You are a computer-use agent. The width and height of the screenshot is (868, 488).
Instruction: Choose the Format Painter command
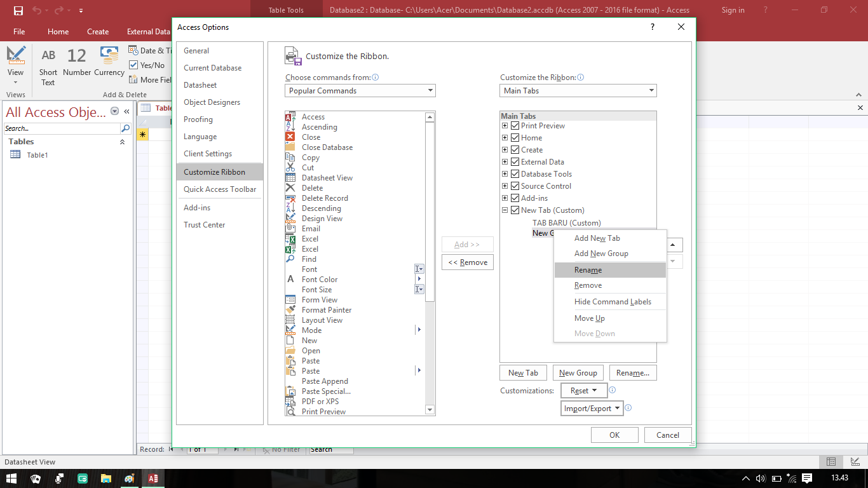(x=326, y=310)
